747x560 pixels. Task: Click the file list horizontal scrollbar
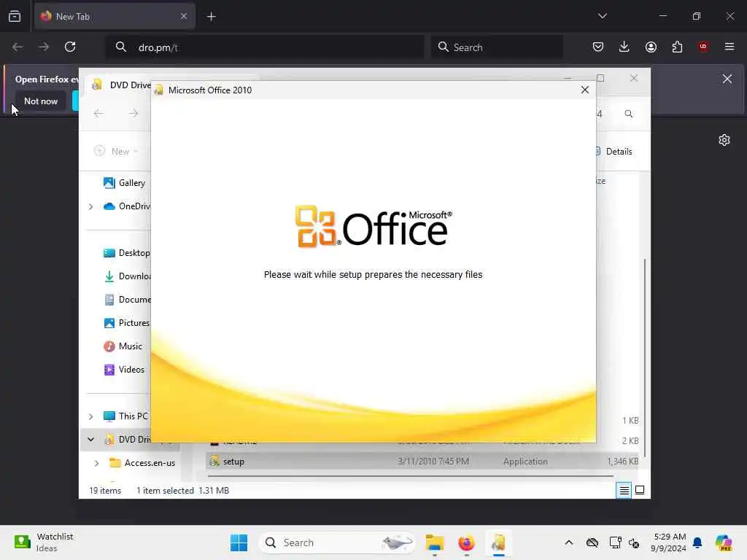coord(410,475)
